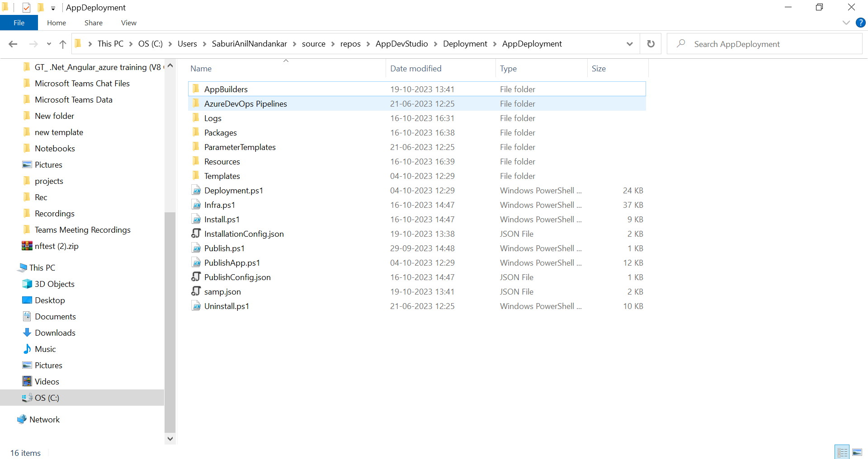Open the File menu tab
Viewport: 868px width, 459px height.
[19, 23]
